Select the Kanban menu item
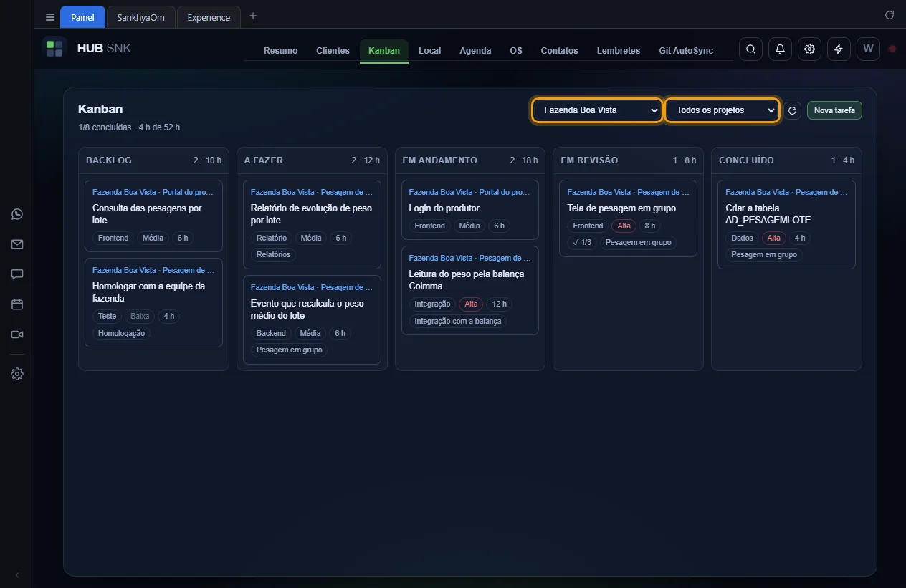Screen dimensions: 906x588 [384, 51]
